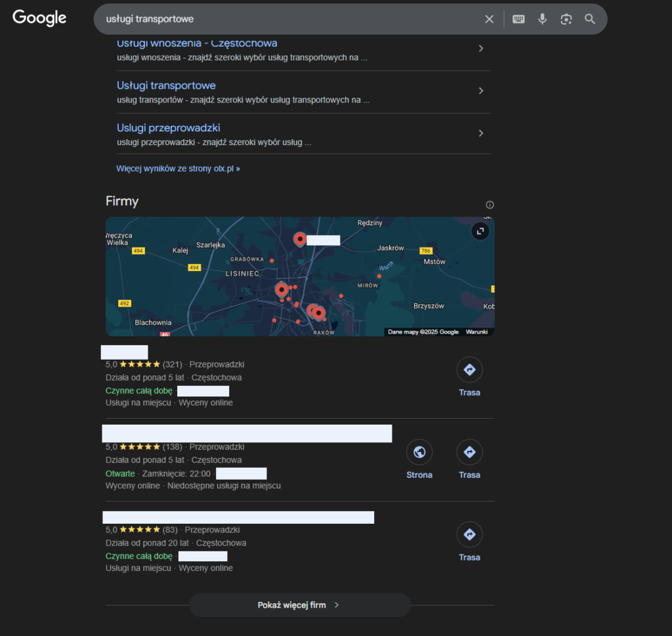Screen dimensions: 672x636
Task: Click the 'Firmy' section heading
Action: pos(122,201)
